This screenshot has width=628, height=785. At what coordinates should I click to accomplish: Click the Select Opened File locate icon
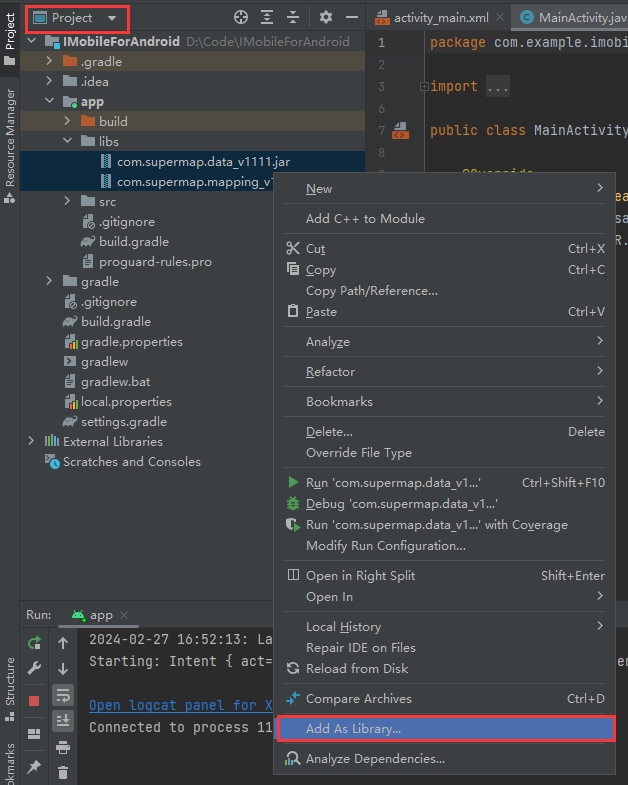click(x=240, y=18)
